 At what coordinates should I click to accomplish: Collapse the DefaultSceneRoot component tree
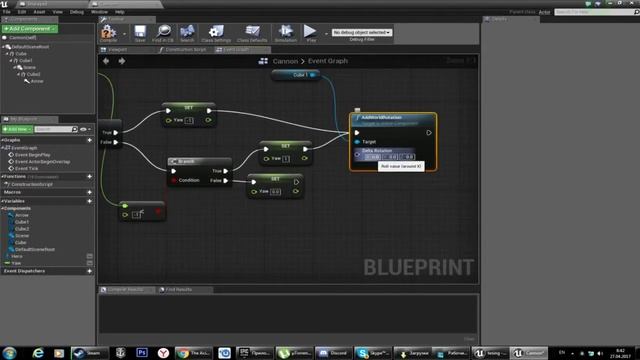click(x=3, y=47)
